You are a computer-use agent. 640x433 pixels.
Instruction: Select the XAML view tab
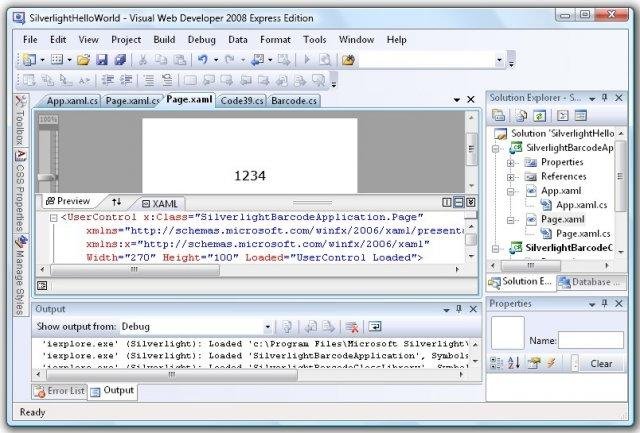[160, 203]
